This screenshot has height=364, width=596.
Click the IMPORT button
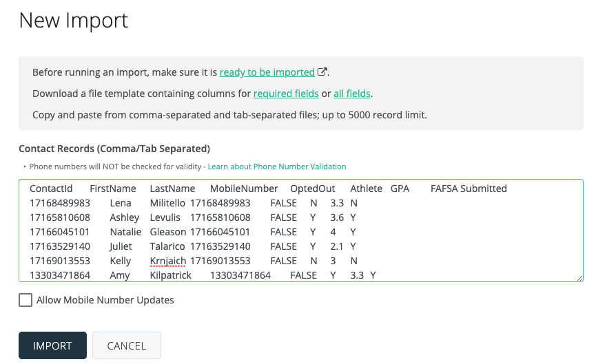[52, 345]
